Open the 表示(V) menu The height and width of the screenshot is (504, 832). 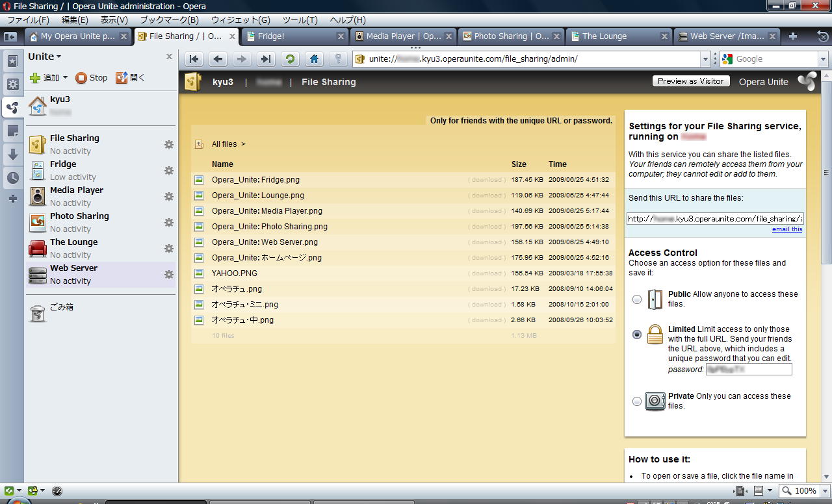[114, 20]
